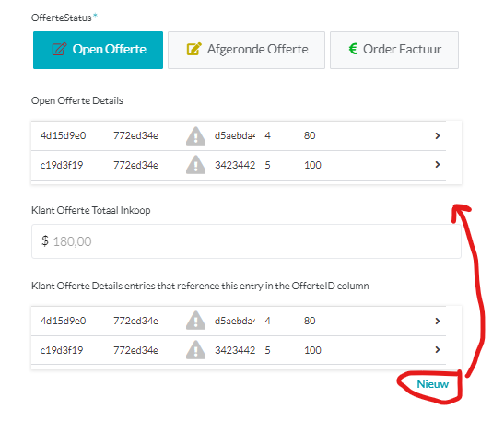Expand the c19d3f19 row chevron in Open Offerte Details
Image resolution: width=504 pixels, height=421 pixels.
click(437, 165)
